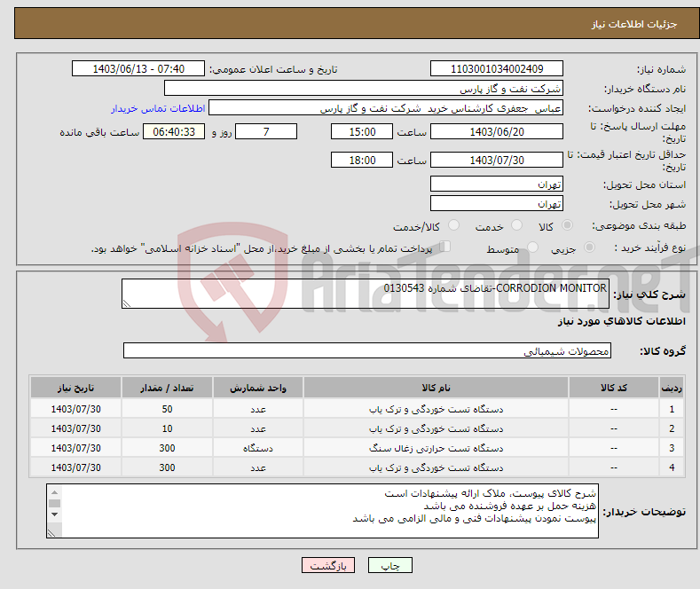Image resolution: width=700 pixels, height=589 pixels.
Task: Click the بازگشت back button
Action: (328, 565)
